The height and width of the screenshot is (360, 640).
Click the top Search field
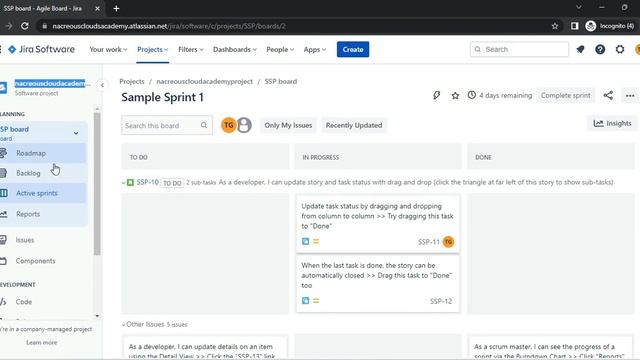click(x=519, y=49)
